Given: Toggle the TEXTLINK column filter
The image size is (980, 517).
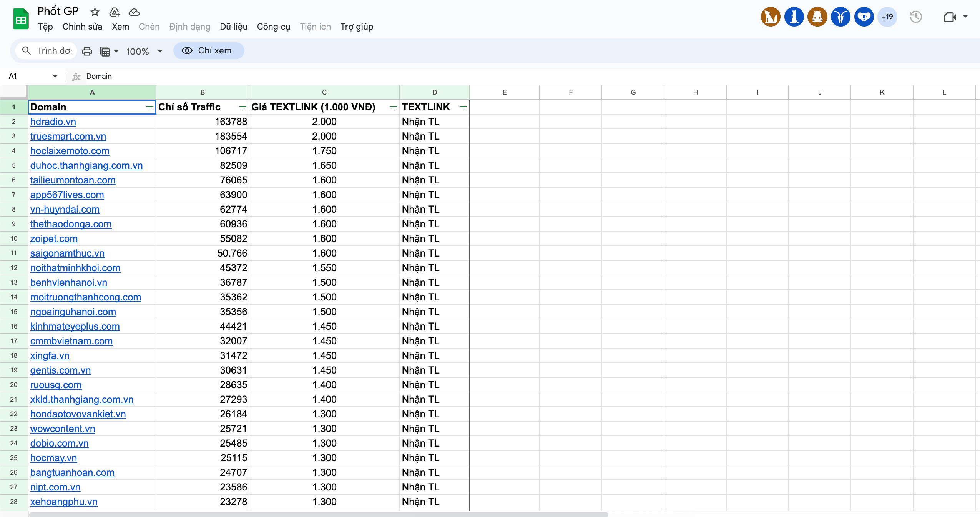Looking at the screenshot, I should pyautogui.click(x=463, y=108).
